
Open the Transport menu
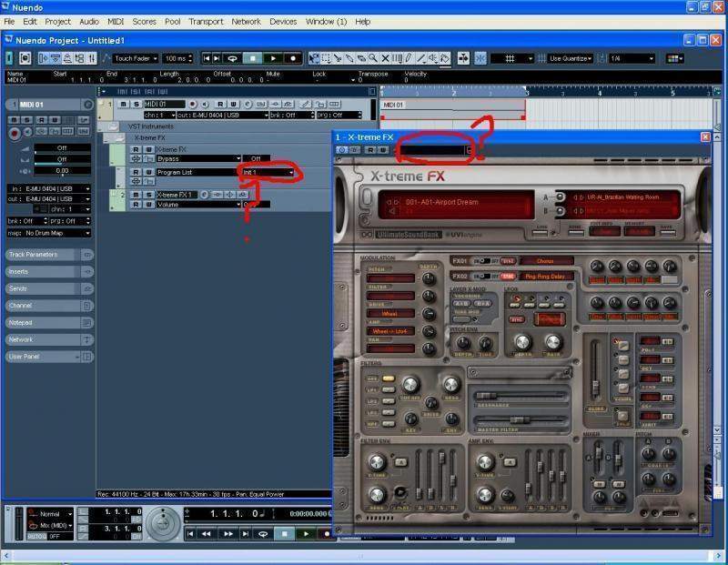click(x=206, y=21)
